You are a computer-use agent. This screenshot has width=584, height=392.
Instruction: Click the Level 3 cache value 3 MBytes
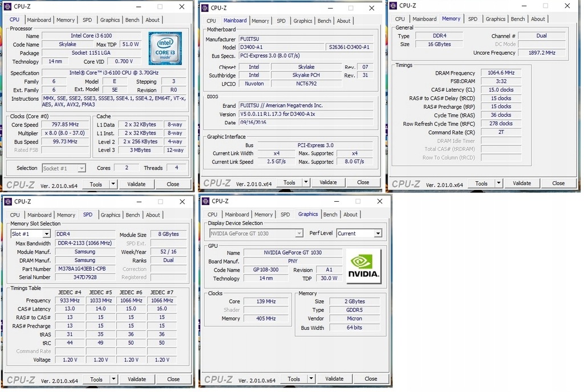[140, 150]
